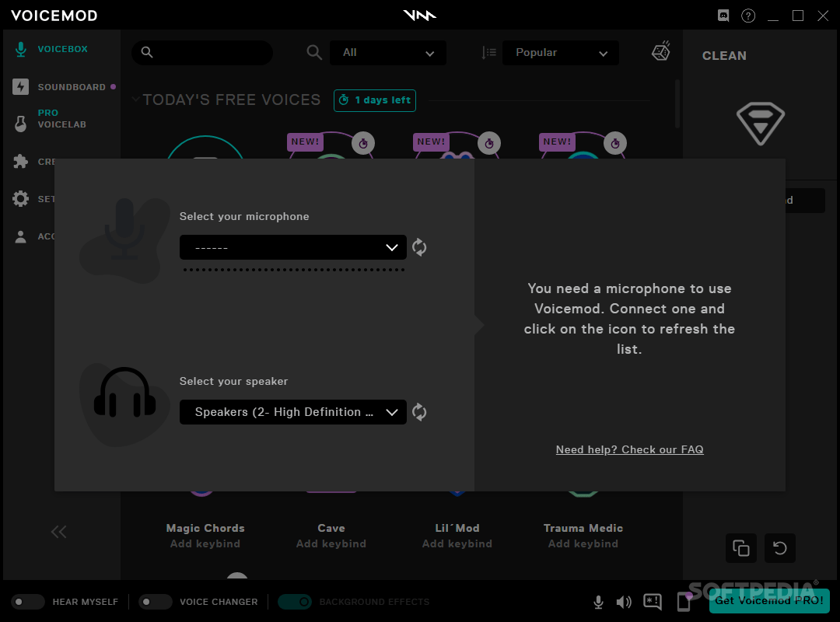Viewport: 840px width, 622px height.
Task: Click the puzzle piece sidebar icon
Action: (x=20, y=161)
